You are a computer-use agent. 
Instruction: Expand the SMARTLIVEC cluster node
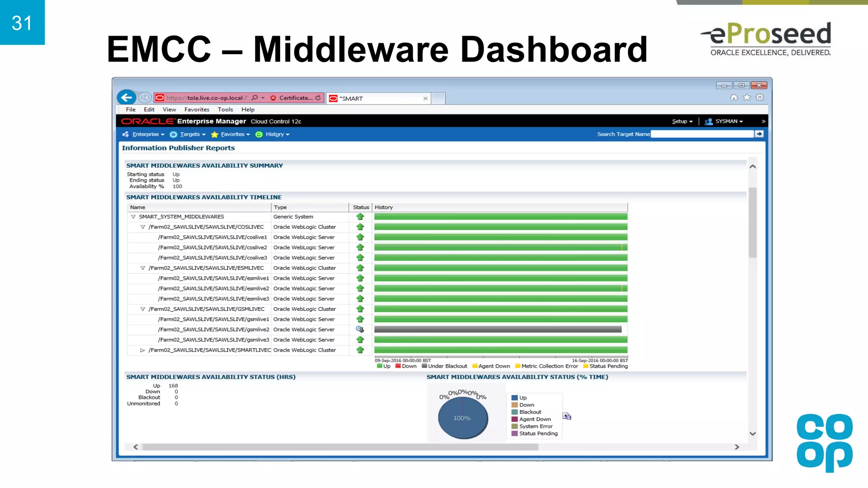pos(142,350)
